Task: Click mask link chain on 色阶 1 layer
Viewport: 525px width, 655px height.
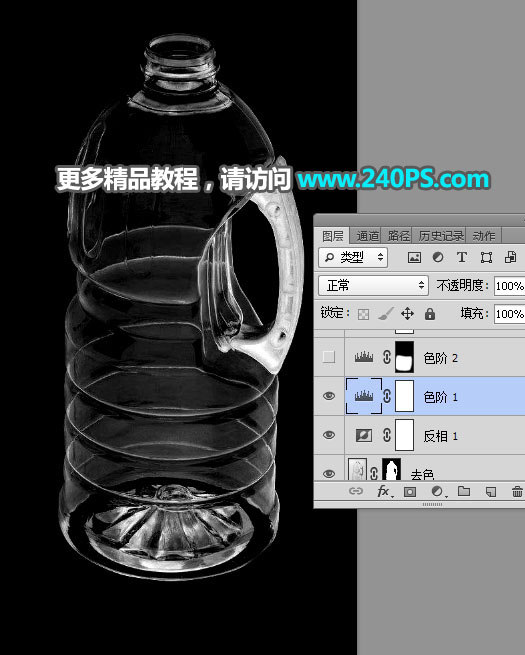Action: pos(387,396)
